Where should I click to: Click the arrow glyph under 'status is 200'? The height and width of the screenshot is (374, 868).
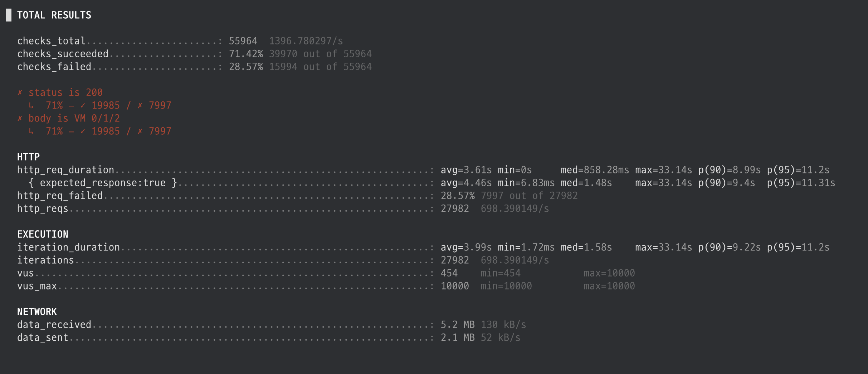[31, 106]
